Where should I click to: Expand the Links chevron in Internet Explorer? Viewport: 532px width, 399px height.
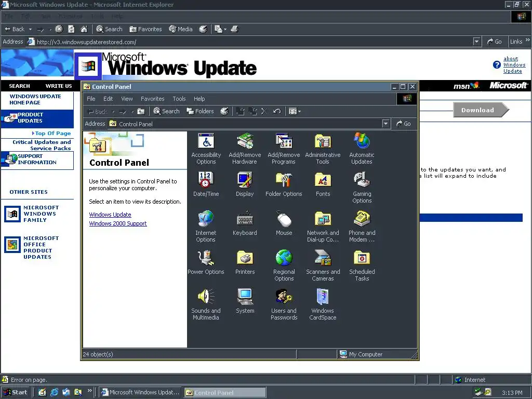pos(528,40)
